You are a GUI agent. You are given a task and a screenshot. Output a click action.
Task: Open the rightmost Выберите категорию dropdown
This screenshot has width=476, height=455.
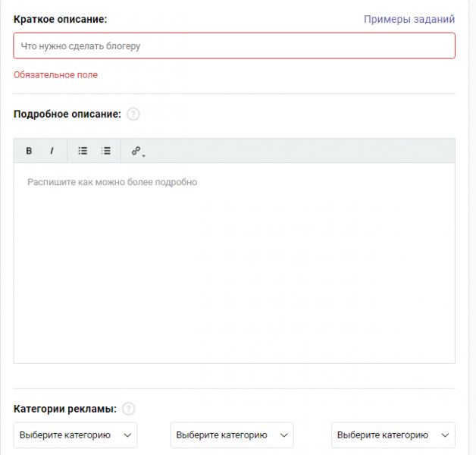tap(393, 435)
